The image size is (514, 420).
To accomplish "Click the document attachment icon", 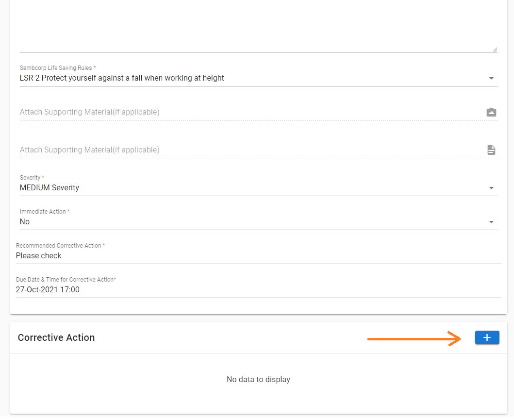I will click(491, 150).
